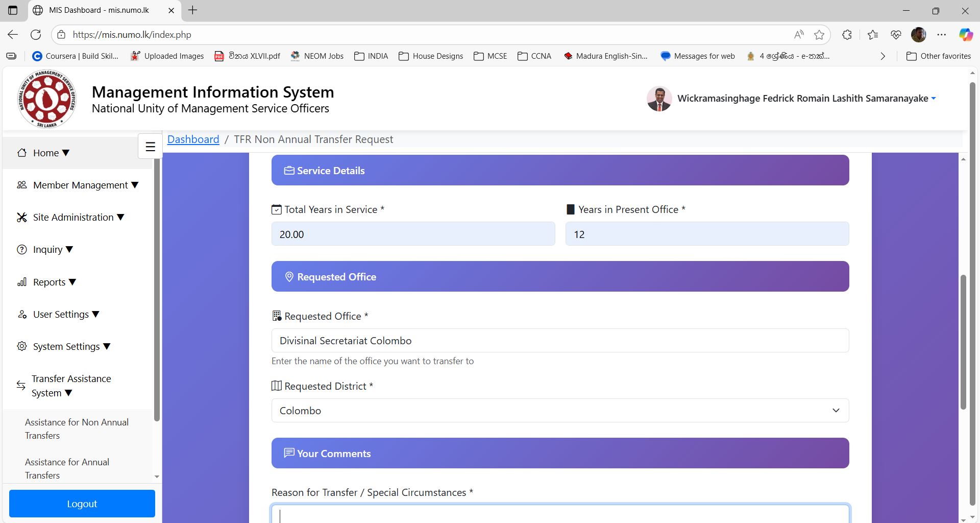Image resolution: width=980 pixels, height=523 pixels.
Task: Open the user name account dropdown
Action: pos(806,99)
